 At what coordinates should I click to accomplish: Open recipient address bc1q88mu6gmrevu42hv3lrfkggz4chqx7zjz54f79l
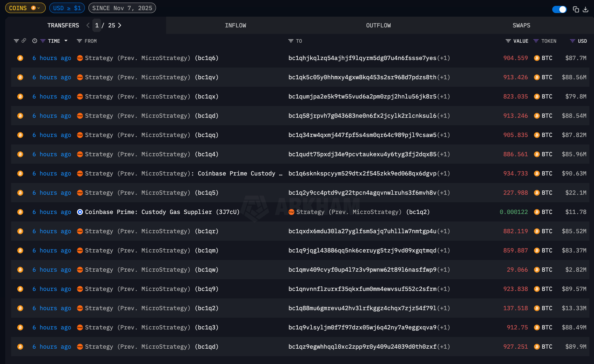tap(362, 308)
